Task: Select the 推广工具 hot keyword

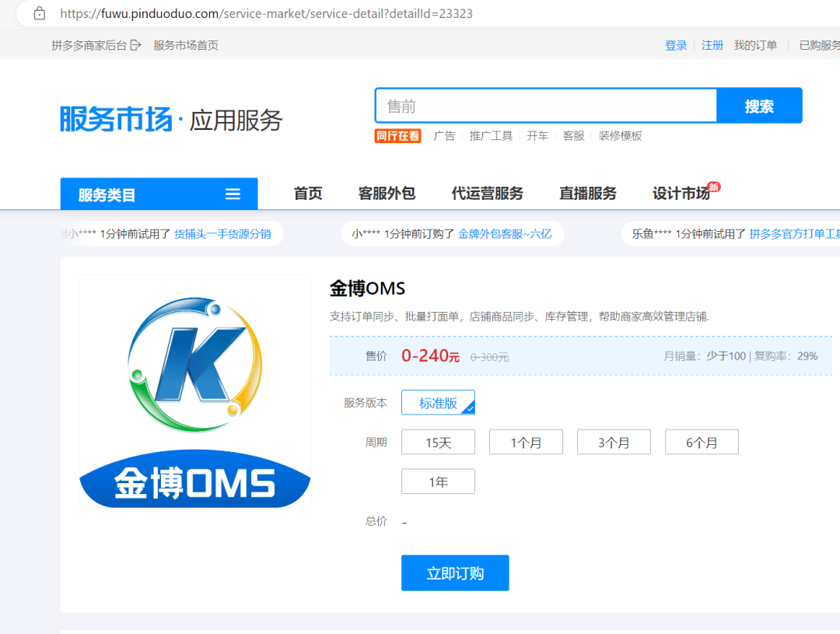Action: coord(491,136)
